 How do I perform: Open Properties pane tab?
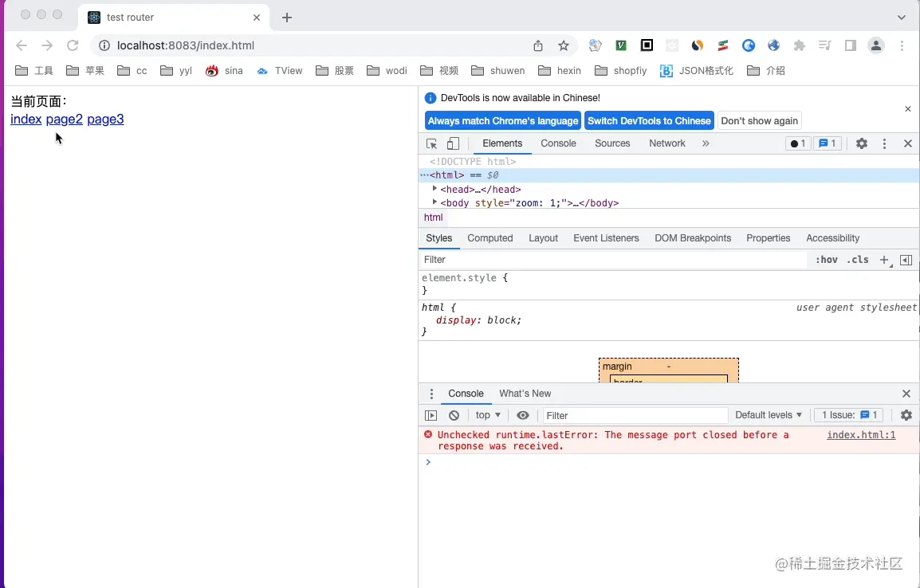point(768,238)
